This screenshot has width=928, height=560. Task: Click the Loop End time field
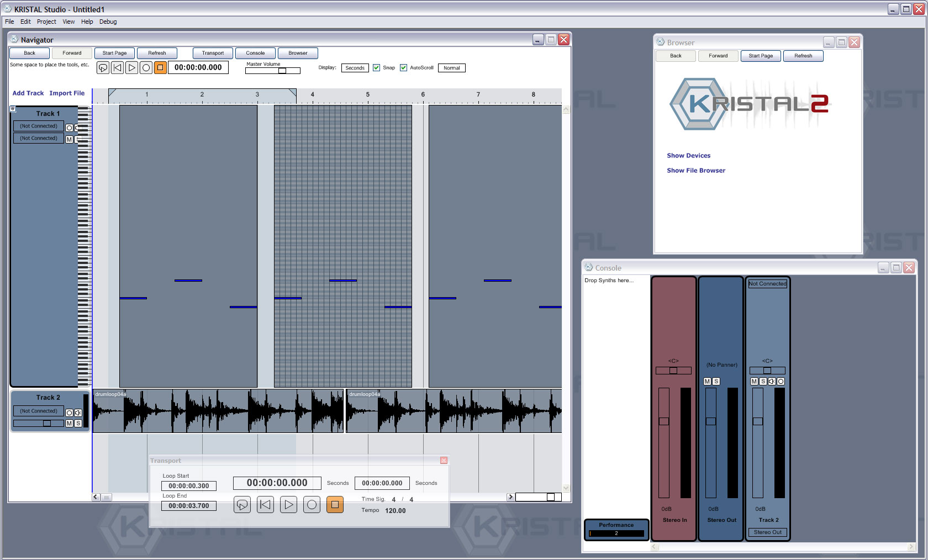coord(189,506)
